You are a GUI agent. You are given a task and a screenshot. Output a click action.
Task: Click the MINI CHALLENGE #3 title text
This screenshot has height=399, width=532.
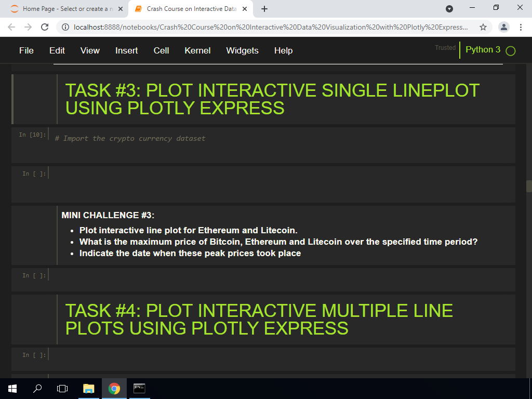tap(108, 215)
